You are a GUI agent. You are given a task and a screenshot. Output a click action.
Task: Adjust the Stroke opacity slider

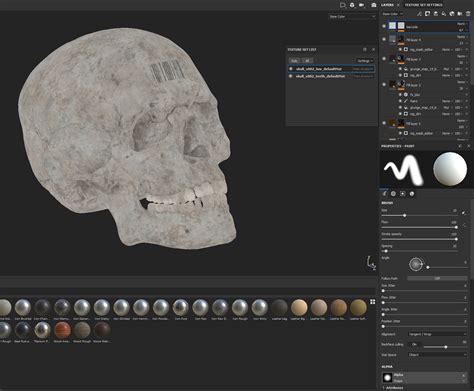tap(419, 239)
